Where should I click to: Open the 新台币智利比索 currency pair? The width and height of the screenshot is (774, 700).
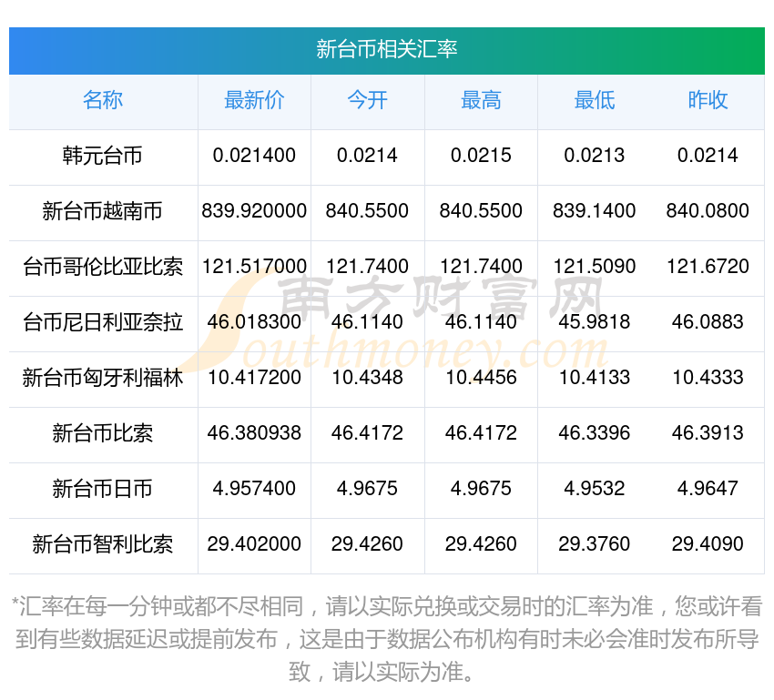click(x=103, y=544)
